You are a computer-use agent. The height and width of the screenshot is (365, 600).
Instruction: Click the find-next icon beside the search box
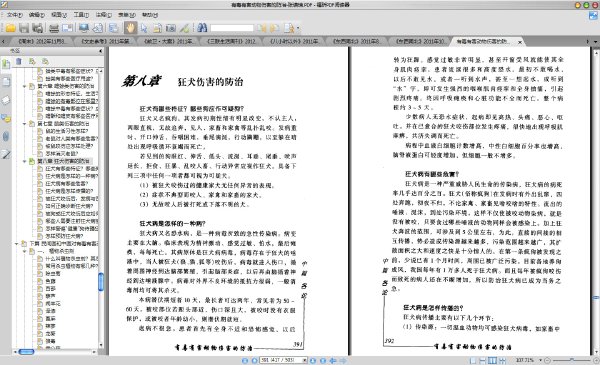point(275,28)
